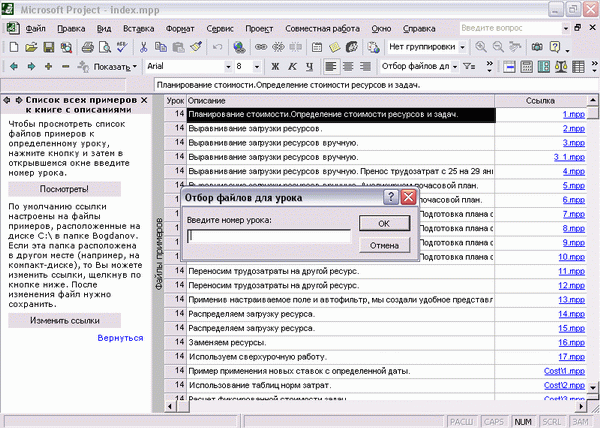The height and width of the screenshot is (428, 600).
Task: Click the lesson number input field
Action: [269, 236]
